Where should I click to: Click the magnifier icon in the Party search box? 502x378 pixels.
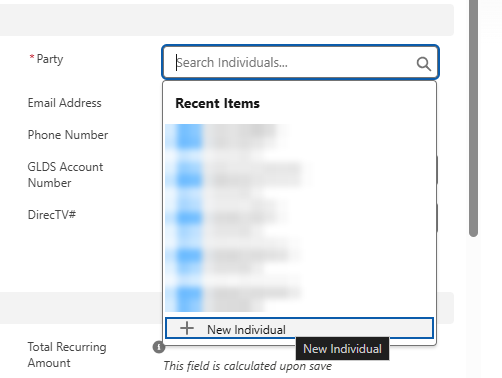424,63
